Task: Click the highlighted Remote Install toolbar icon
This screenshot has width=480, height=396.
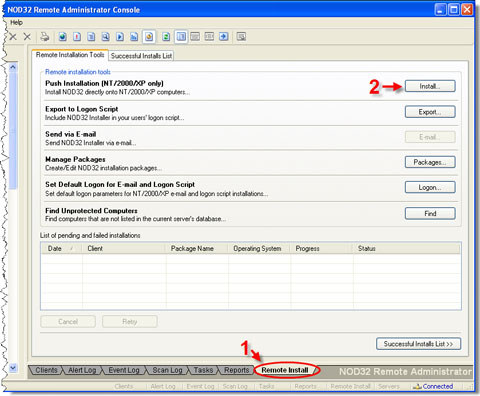Action: pyautogui.click(x=149, y=37)
